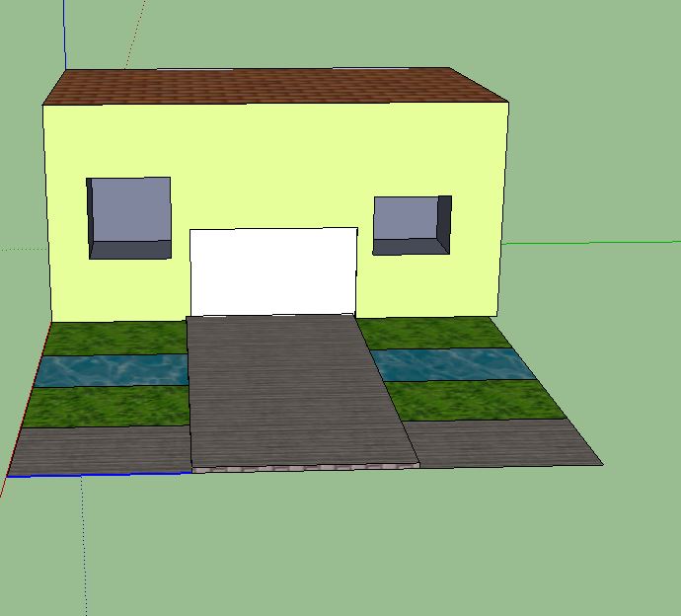Click the right water pool strip
Screen dimensions: 681x616
pyautogui.click(x=452, y=364)
